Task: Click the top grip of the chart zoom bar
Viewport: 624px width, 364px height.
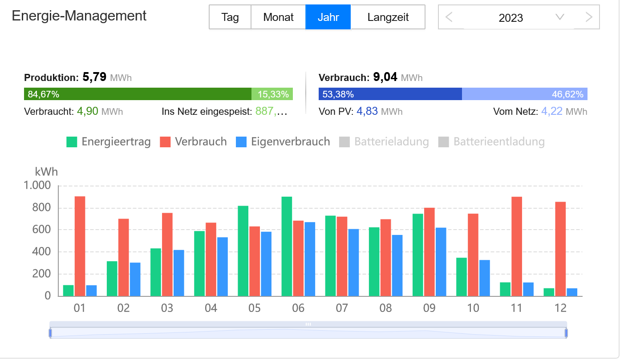Action: click(x=308, y=324)
